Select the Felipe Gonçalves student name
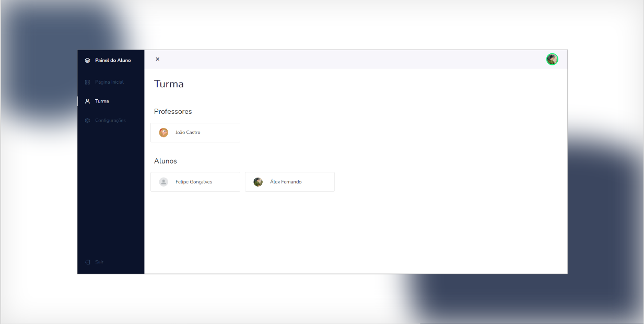The height and width of the screenshot is (324, 644). 194,182
